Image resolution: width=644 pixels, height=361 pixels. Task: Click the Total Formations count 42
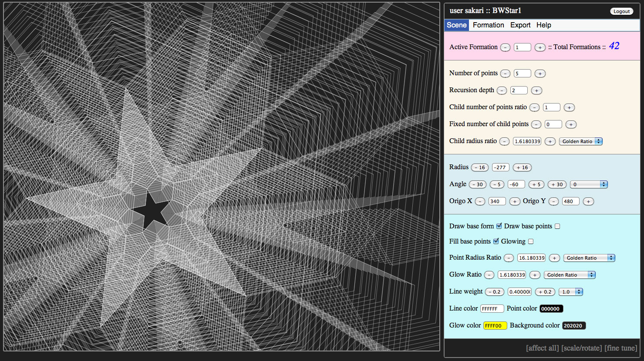614,46
